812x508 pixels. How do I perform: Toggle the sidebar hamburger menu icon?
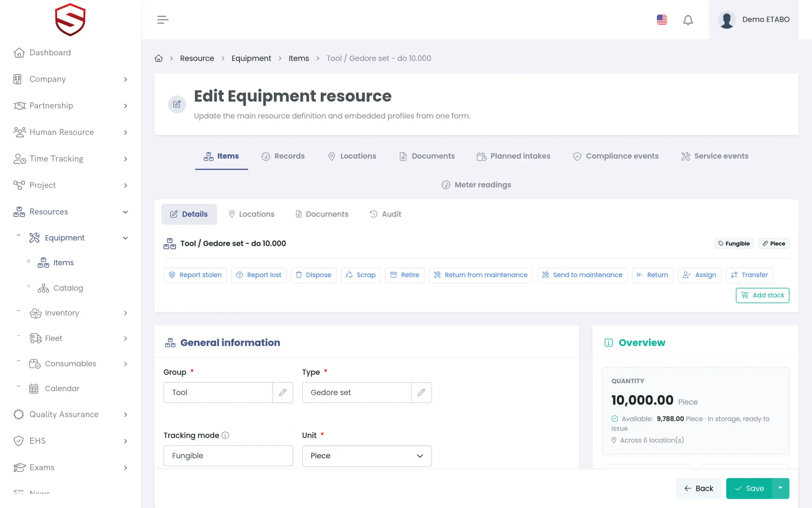point(163,19)
